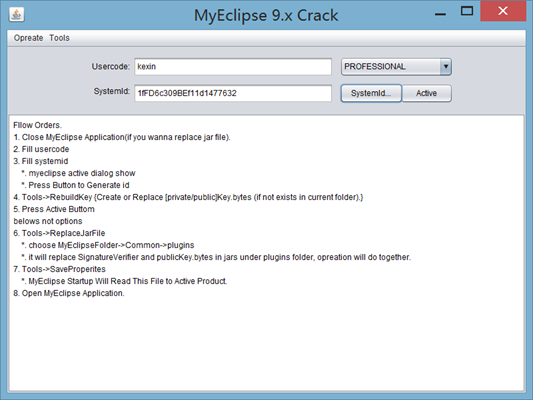The width and height of the screenshot is (533, 400).
Task: Click the '8. Open MyEclipse Application.' line
Action: coord(69,293)
